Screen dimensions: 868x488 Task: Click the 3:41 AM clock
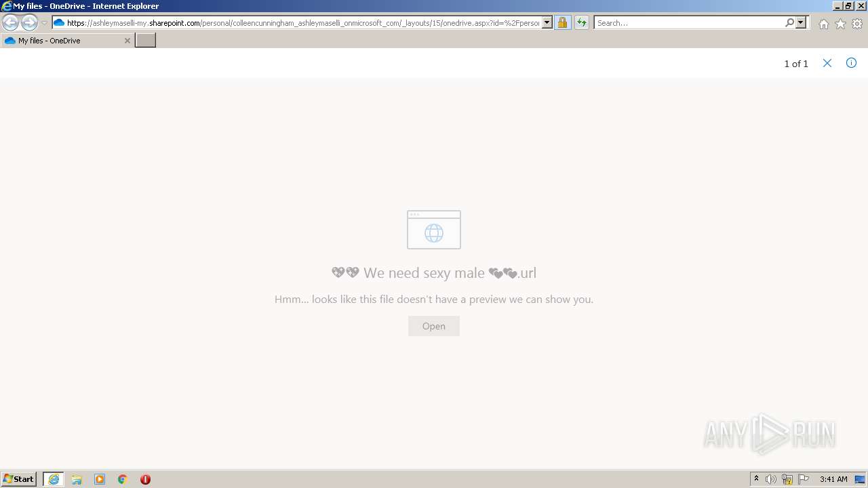(x=833, y=479)
